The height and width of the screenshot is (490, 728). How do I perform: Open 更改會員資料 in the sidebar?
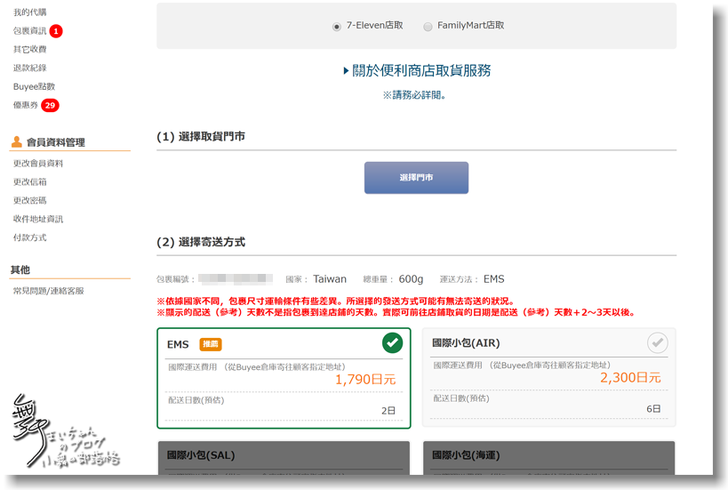coord(38,163)
